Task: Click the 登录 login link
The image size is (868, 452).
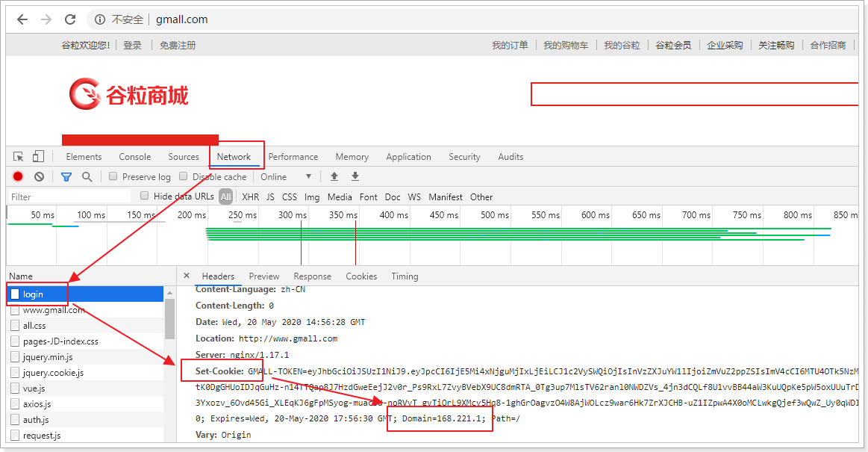Action: [x=132, y=46]
